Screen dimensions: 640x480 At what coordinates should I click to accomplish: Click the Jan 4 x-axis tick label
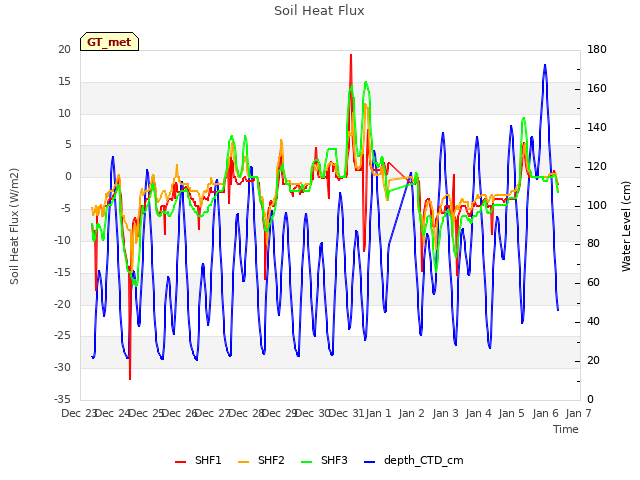click(x=478, y=413)
